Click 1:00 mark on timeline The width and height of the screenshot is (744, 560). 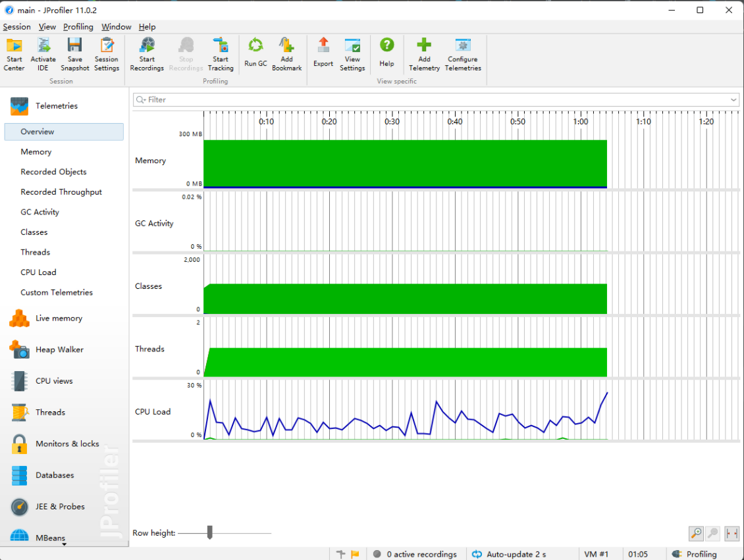click(580, 121)
